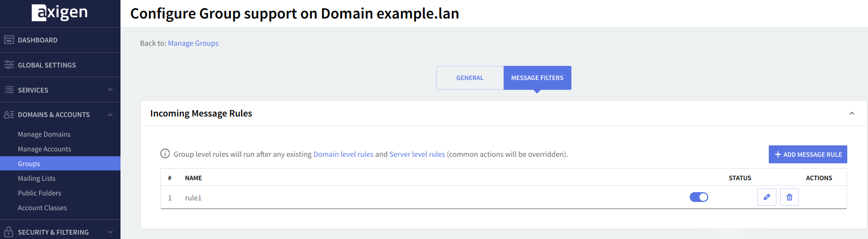
Task: Click the Services list icon
Action: 9,90
